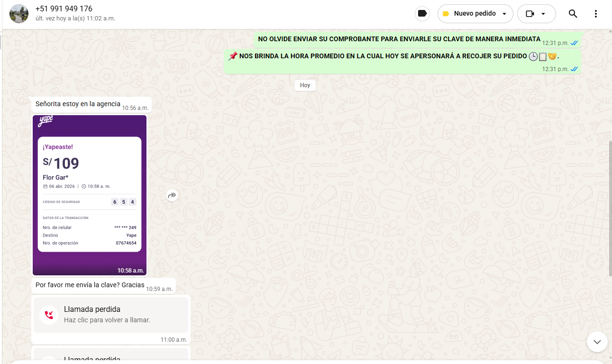Open search in conversation

573,14
